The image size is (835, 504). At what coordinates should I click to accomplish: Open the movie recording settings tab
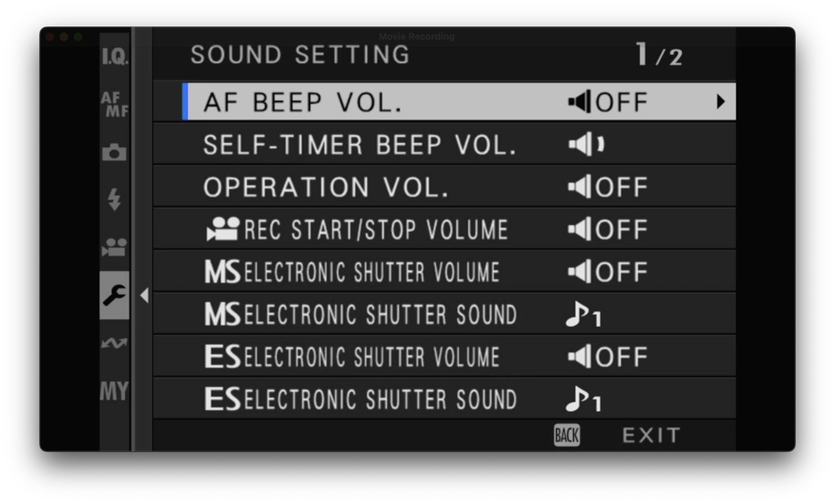[114, 247]
